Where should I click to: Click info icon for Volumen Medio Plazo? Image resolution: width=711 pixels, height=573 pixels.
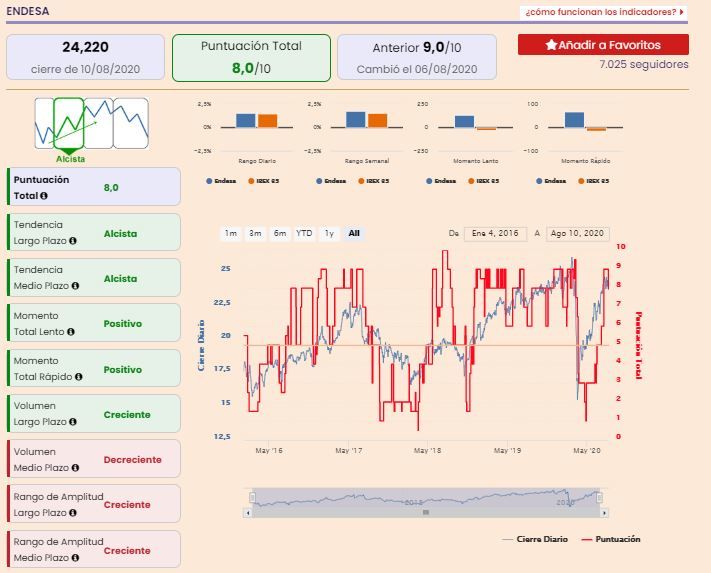(75, 467)
